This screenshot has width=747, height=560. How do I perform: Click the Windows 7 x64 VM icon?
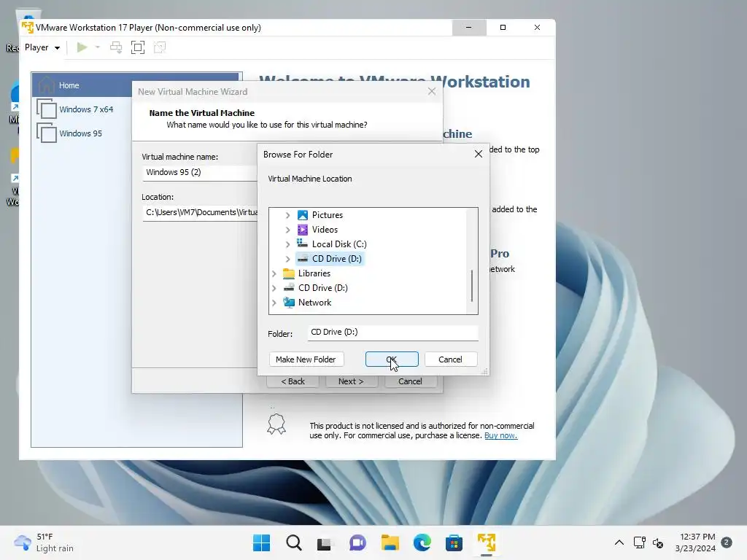click(x=47, y=109)
